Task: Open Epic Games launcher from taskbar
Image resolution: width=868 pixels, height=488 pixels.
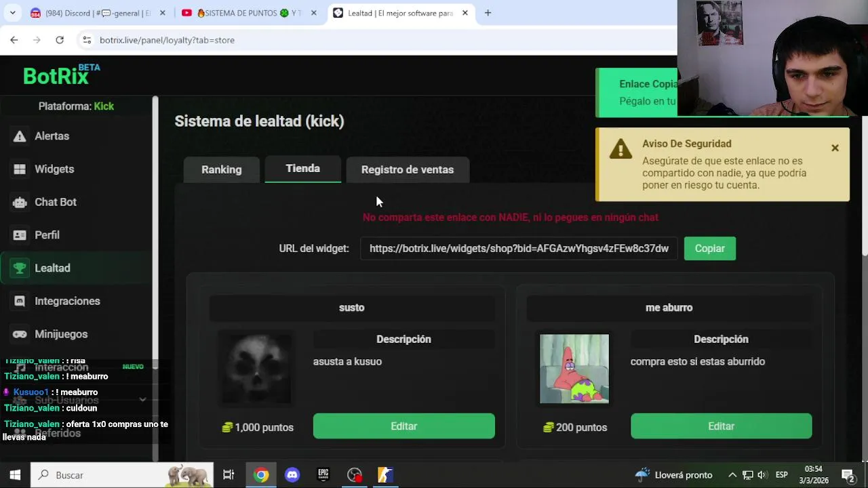Action: click(323, 475)
